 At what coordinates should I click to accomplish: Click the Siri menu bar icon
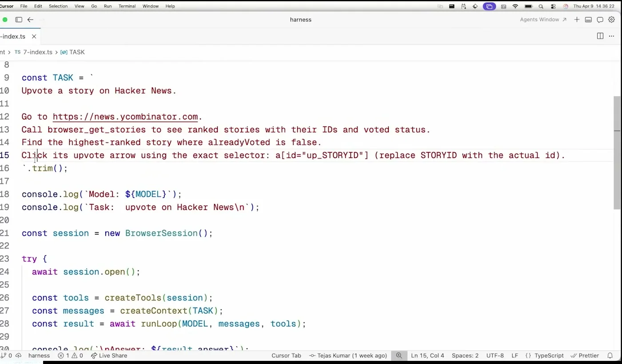click(566, 6)
